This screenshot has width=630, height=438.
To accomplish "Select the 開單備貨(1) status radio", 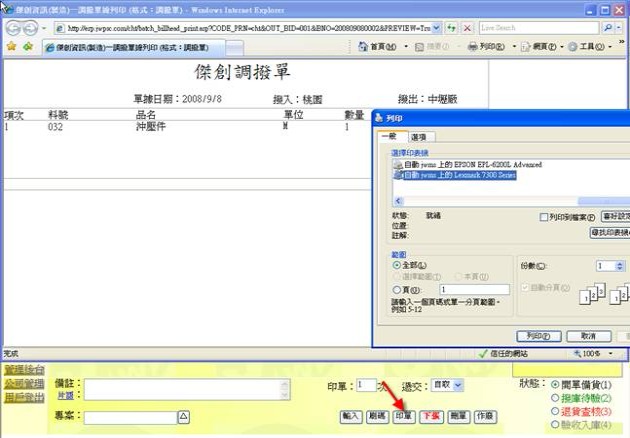I will [556, 384].
